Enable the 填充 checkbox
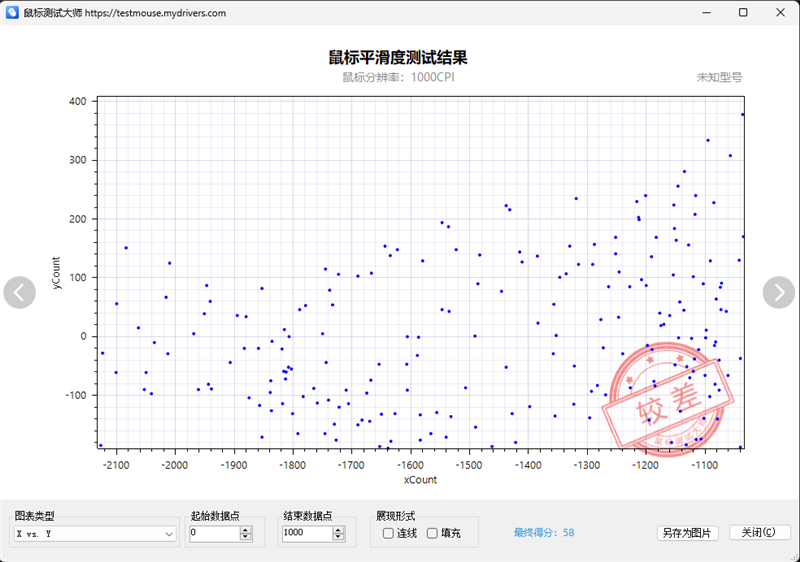Viewport: 800px width, 562px height. tap(432, 533)
